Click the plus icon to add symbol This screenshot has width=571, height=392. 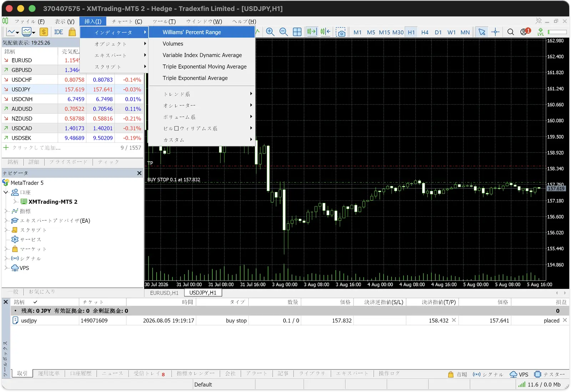pyautogui.click(x=6, y=147)
